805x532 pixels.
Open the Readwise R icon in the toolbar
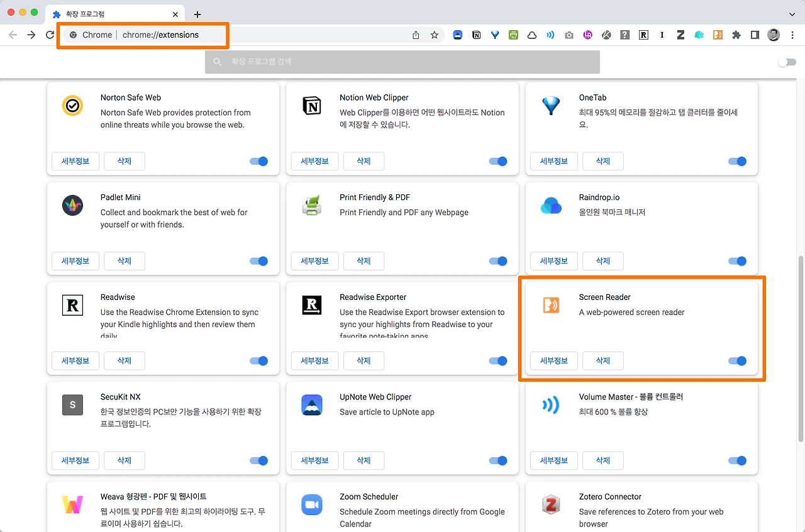pyautogui.click(x=643, y=35)
